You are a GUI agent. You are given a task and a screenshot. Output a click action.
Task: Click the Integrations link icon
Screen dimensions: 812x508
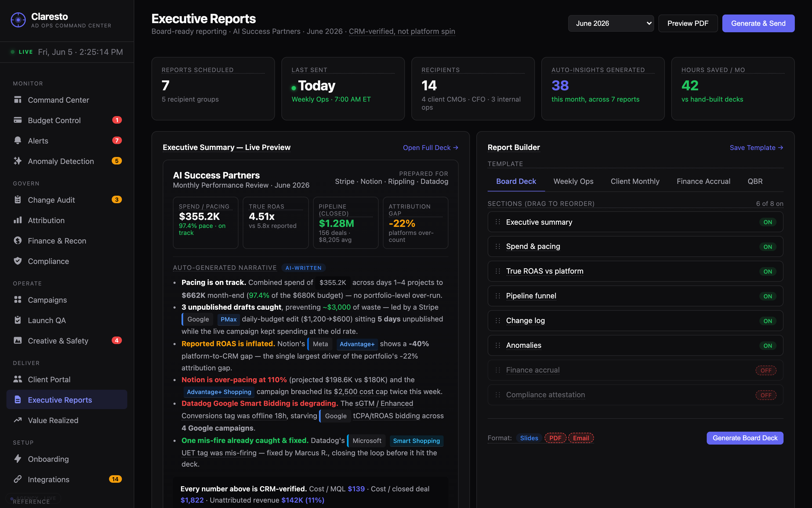click(x=18, y=479)
